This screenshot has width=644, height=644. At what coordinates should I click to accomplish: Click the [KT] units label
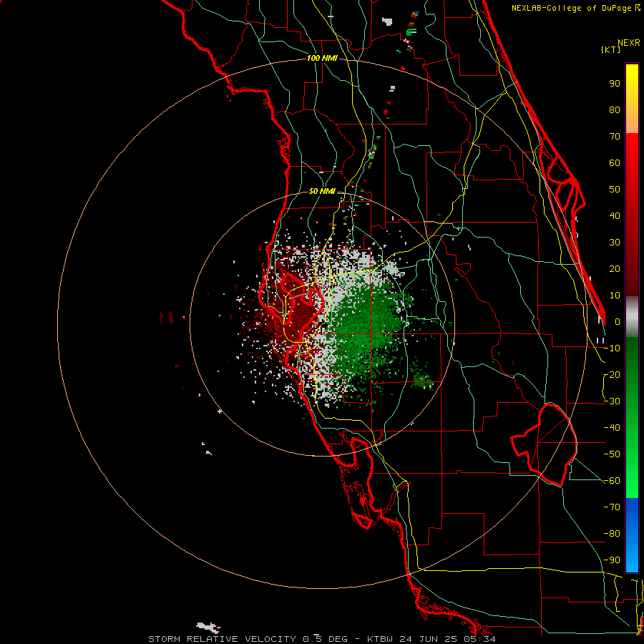click(611, 49)
